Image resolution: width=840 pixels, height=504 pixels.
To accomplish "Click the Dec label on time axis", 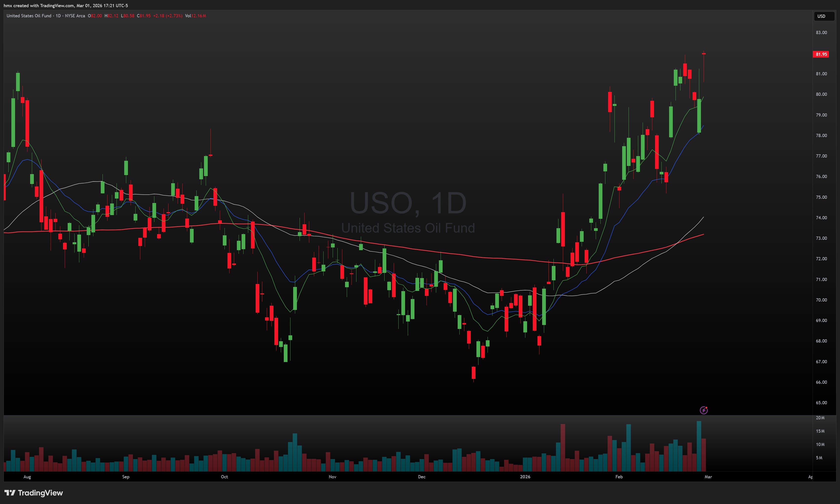I will coord(422,477).
